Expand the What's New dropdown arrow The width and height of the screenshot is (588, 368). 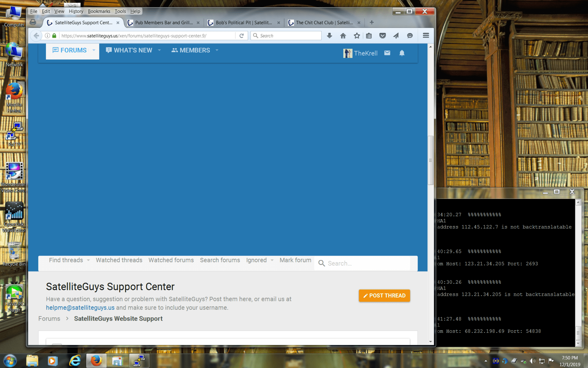click(x=159, y=50)
